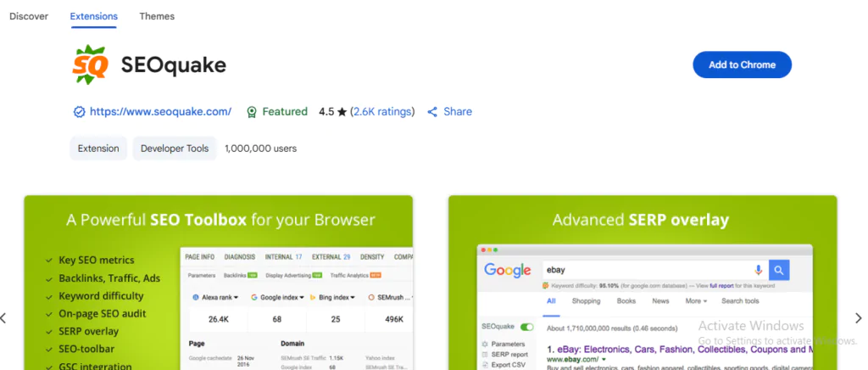Click the Share link text

click(x=458, y=111)
